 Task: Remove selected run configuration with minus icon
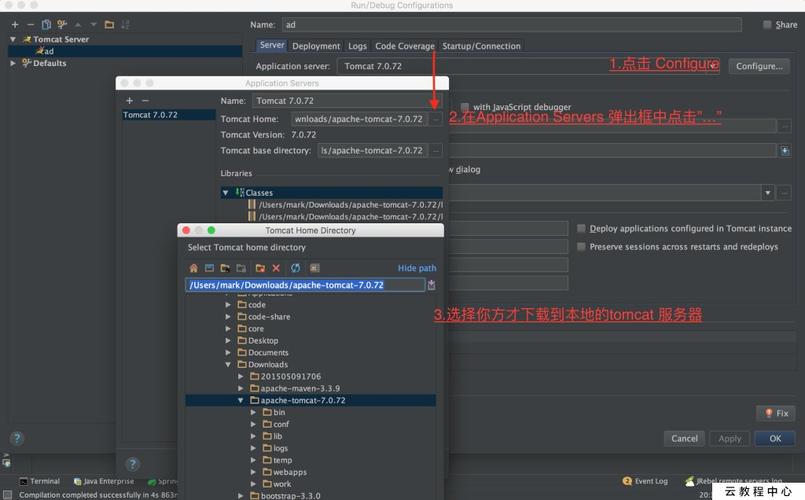point(30,24)
